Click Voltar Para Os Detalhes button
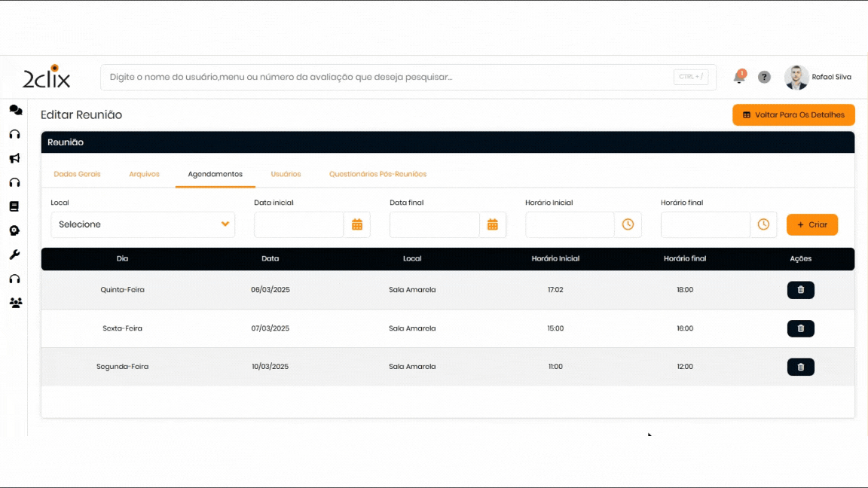868x488 pixels. tap(793, 115)
